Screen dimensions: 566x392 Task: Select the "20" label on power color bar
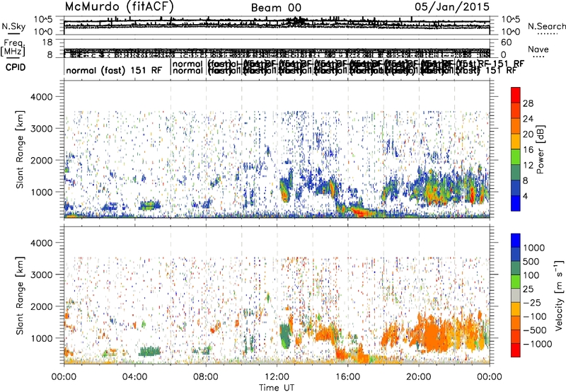[x=528, y=134]
